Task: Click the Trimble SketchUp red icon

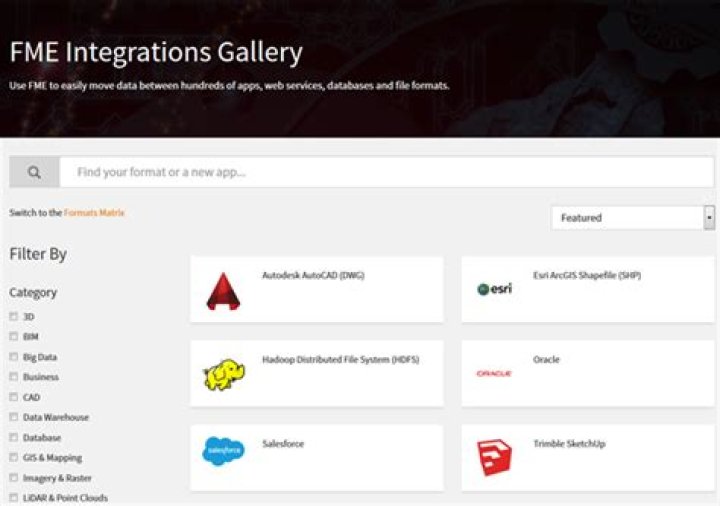Action: [x=494, y=457]
